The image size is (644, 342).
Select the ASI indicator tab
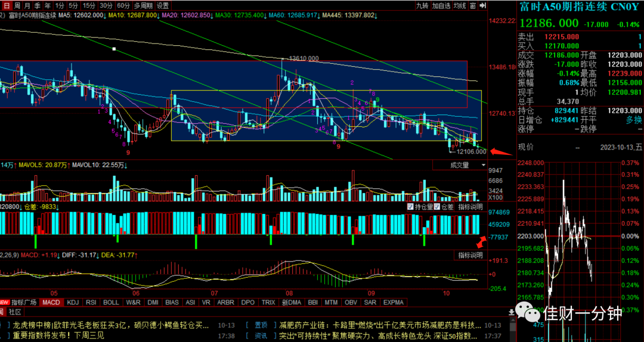coord(191,302)
